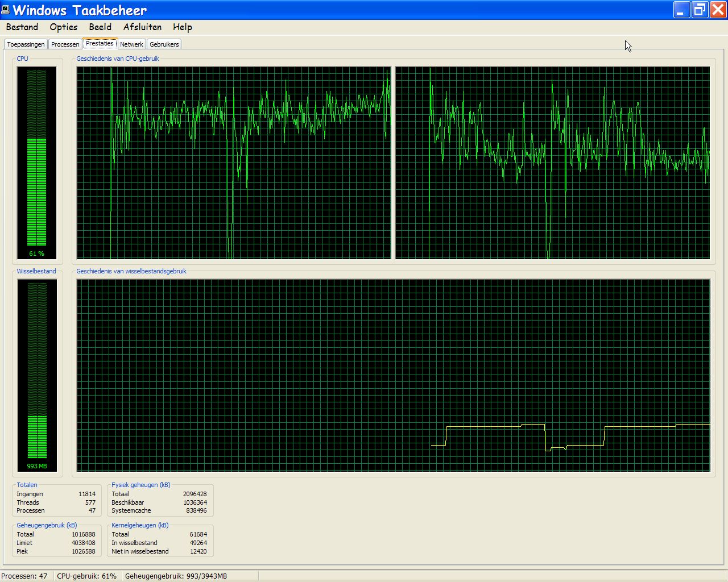Image resolution: width=728 pixels, height=582 pixels.
Task: Click status bar entry CPU-gebruik: 61%
Action: (86, 576)
